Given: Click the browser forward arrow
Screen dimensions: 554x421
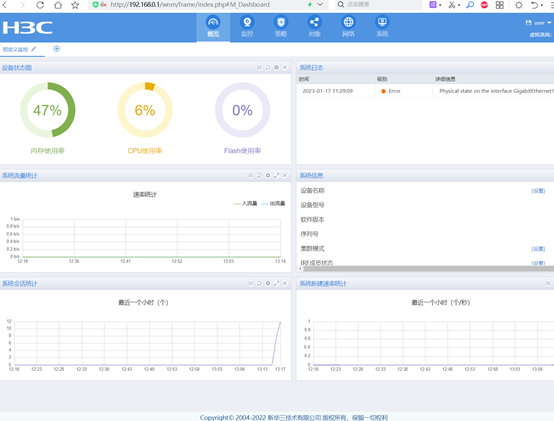Looking at the screenshot, I should 22,5.
